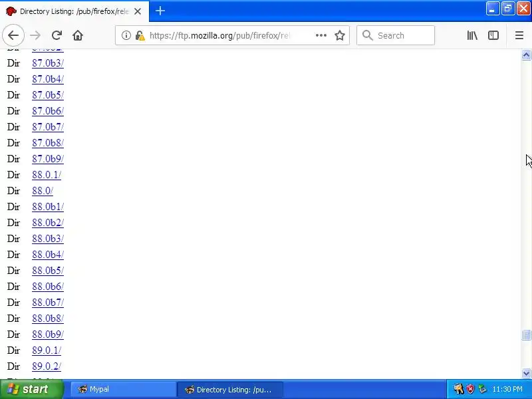Open the 88.0.1/ directory link

[47, 175]
